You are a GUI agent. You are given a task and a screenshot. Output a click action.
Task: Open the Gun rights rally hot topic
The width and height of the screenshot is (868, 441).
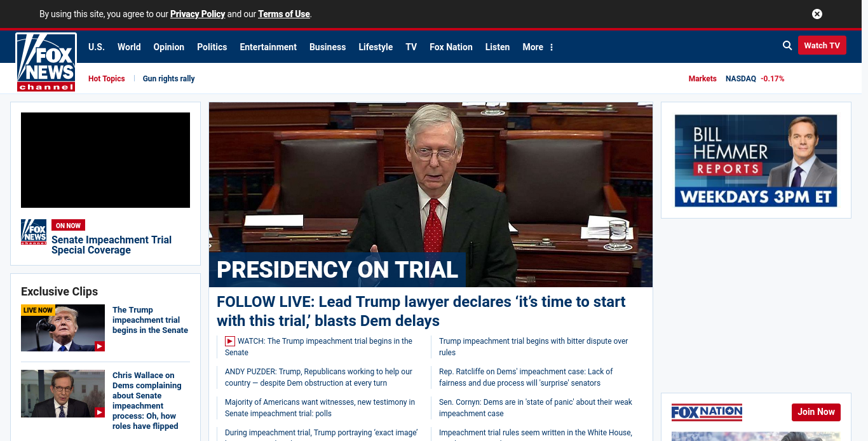coord(168,79)
